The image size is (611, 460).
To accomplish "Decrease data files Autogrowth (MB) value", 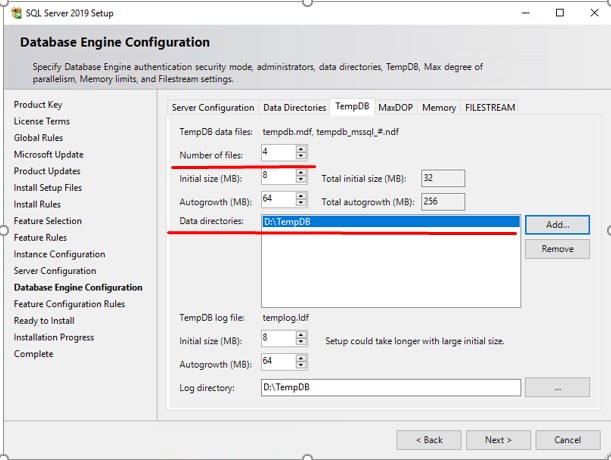I will pos(301,203).
